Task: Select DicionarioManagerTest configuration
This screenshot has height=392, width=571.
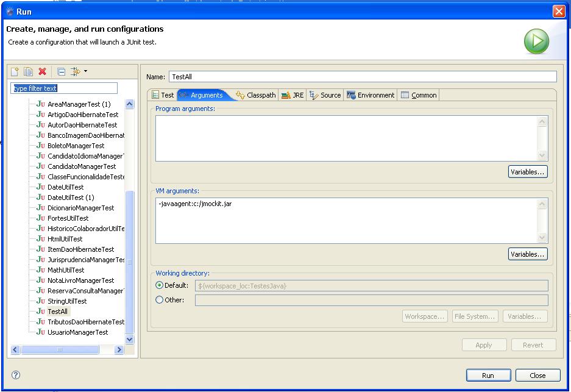Action: [x=81, y=208]
